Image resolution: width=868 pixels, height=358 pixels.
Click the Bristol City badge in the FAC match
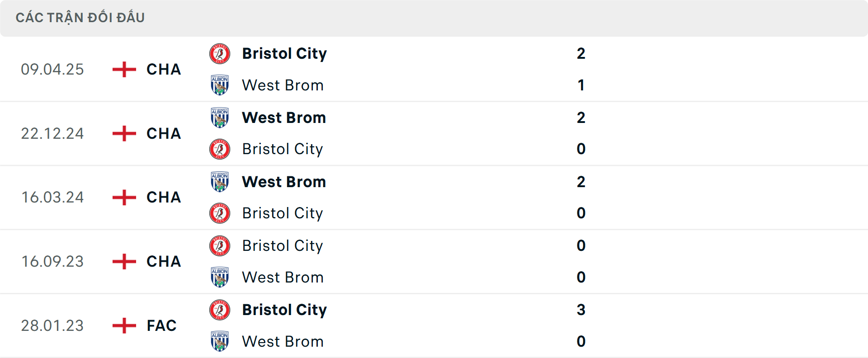(220, 310)
